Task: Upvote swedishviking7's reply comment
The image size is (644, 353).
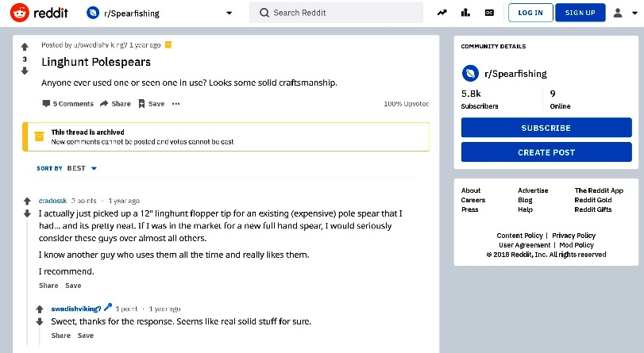Action: tap(40, 309)
